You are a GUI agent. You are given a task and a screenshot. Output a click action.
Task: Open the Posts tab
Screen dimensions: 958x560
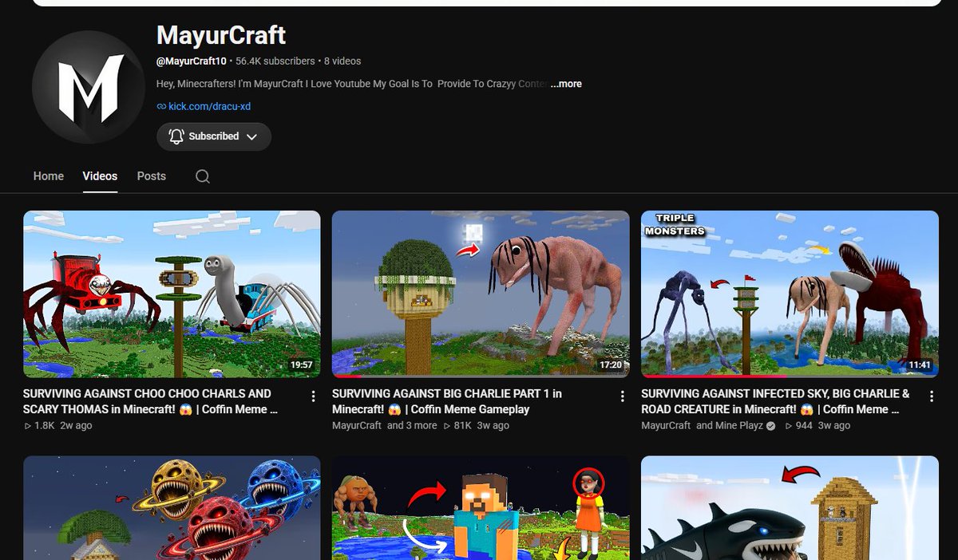[152, 176]
